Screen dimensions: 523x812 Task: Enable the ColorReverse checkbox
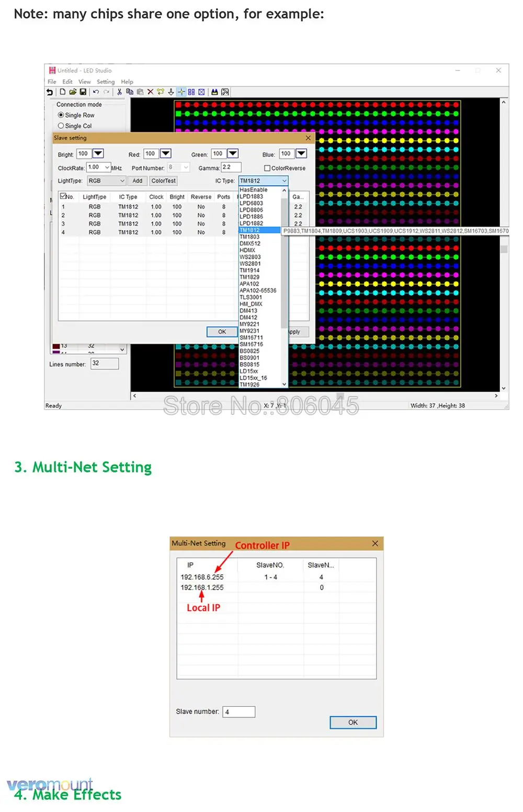pyautogui.click(x=267, y=168)
